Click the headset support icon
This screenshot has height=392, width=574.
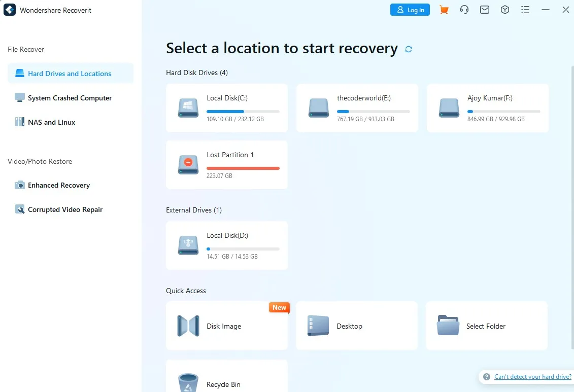tap(464, 10)
